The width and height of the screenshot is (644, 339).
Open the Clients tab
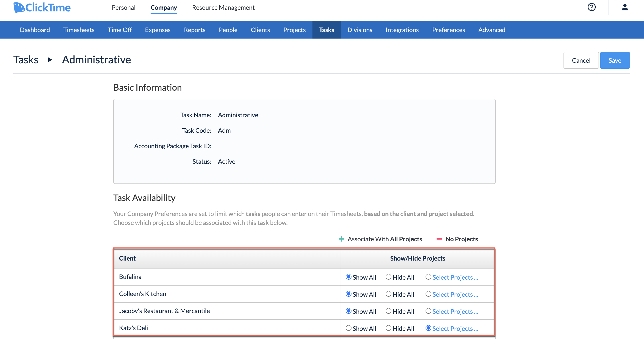(260, 30)
